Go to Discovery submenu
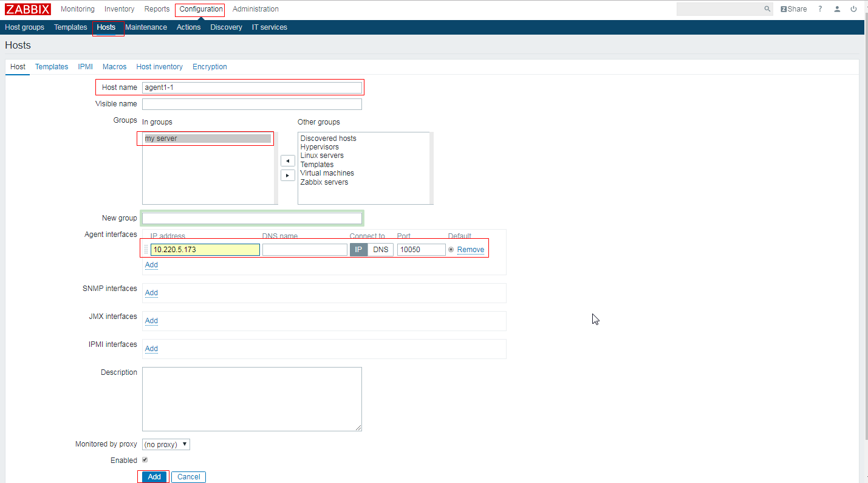 click(227, 27)
